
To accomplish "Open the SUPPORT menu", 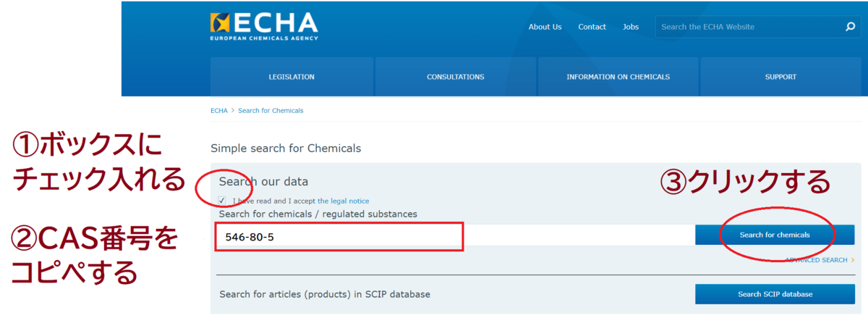I will (780, 77).
